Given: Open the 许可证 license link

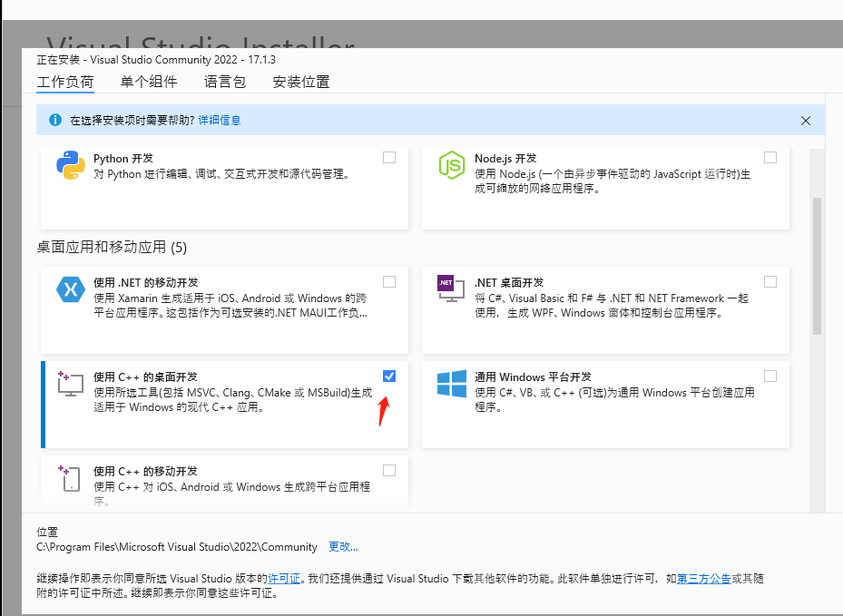Looking at the screenshot, I should (x=284, y=579).
